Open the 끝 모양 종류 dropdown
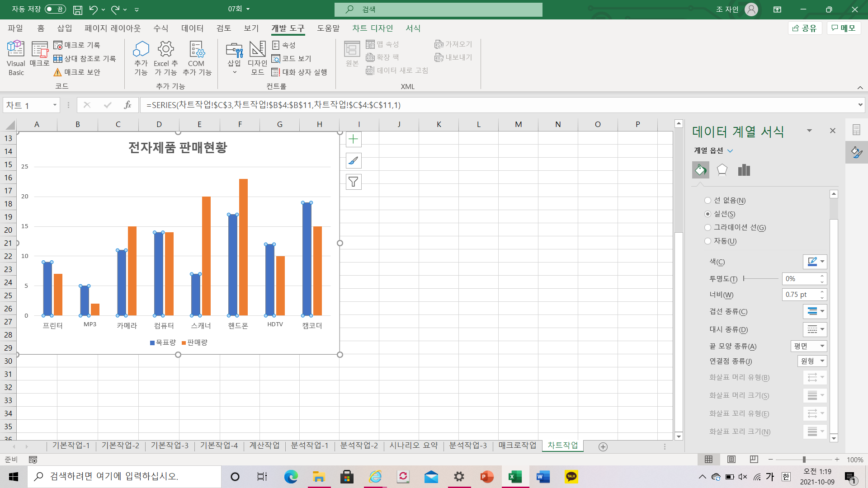This screenshot has width=868, height=488. point(809,346)
